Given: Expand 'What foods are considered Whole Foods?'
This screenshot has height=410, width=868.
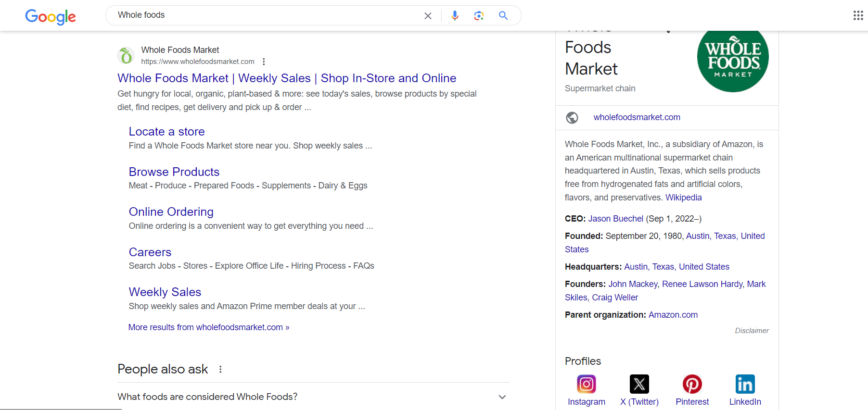Looking at the screenshot, I should (313, 397).
